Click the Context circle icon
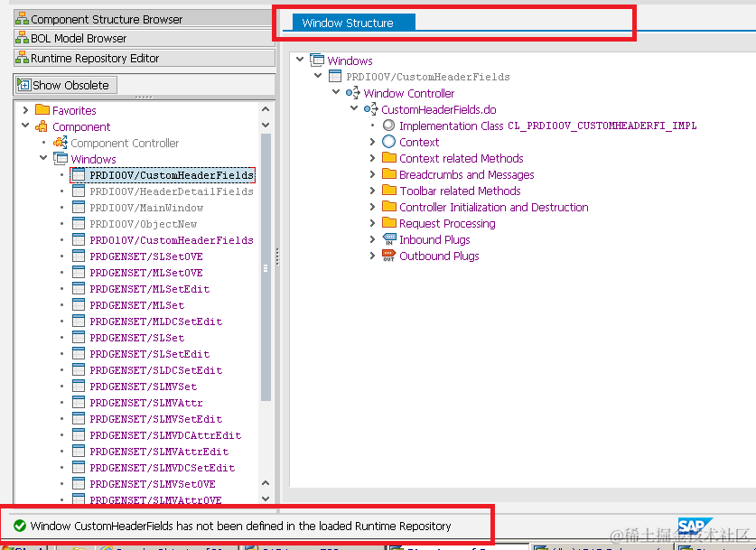756x550 pixels. click(388, 142)
